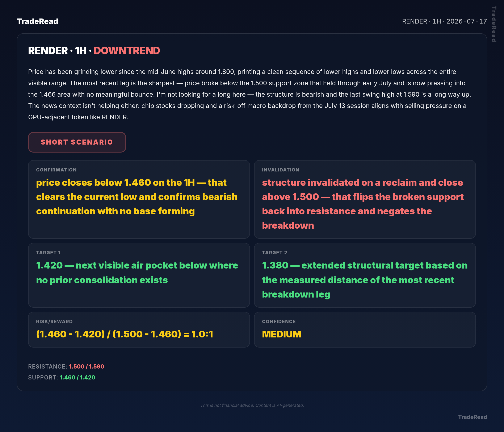Click the DOWNTREND heading text
The image size is (504, 432).
pos(127,51)
